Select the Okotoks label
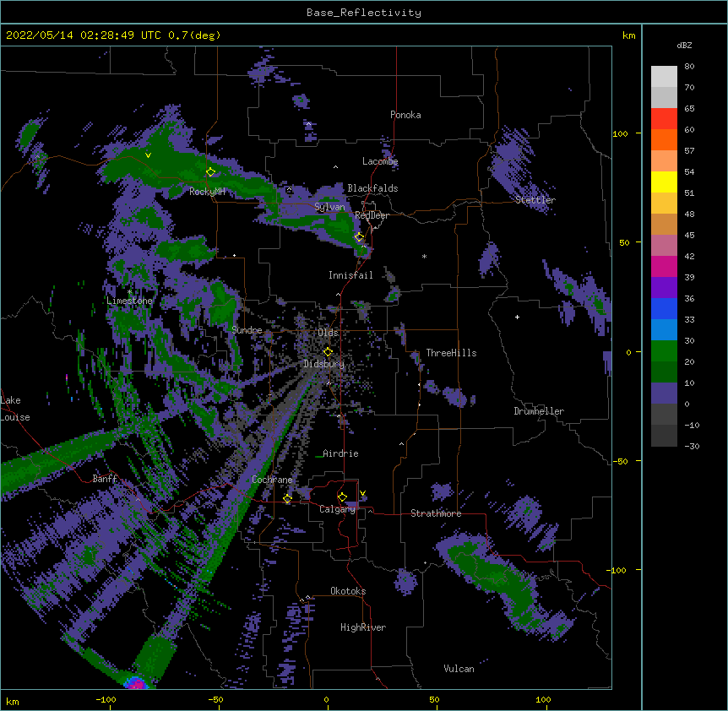The height and width of the screenshot is (711, 728). click(348, 591)
